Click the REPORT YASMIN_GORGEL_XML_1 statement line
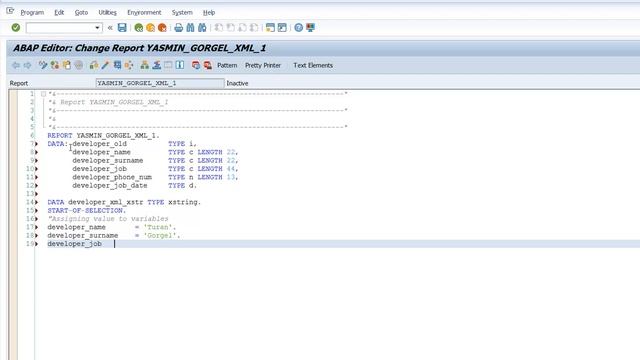Image resolution: width=640 pixels, height=360 pixels. pyautogui.click(x=103, y=136)
